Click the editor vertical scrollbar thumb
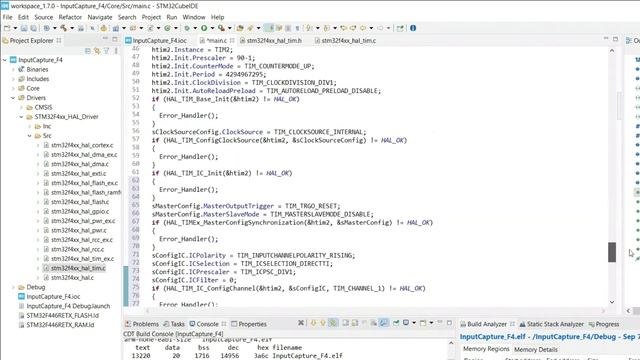 612,252
